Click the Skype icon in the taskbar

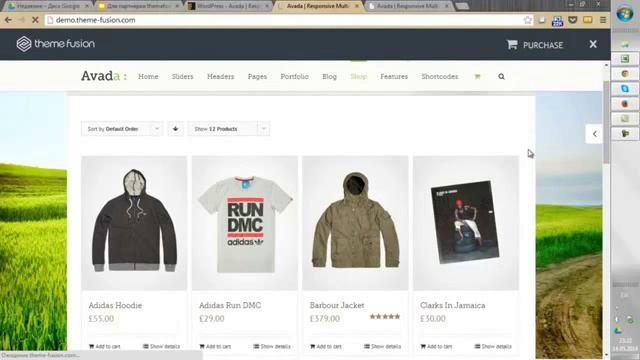click(x=625, y=89)
